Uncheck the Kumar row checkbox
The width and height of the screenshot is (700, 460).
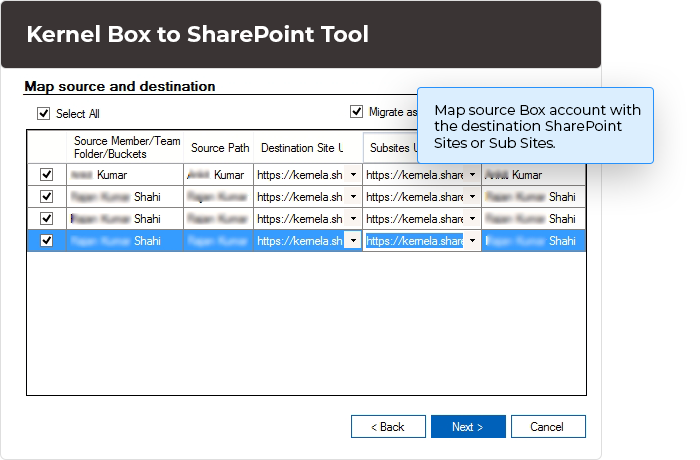coord(46,174)
